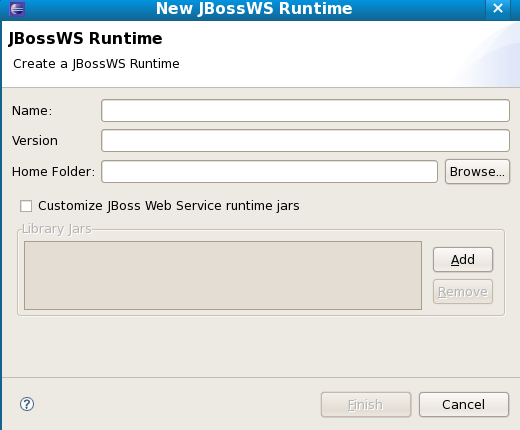The image size is (520, 430).
Task: Click inside the Library Jars list box
Action: 223,275
